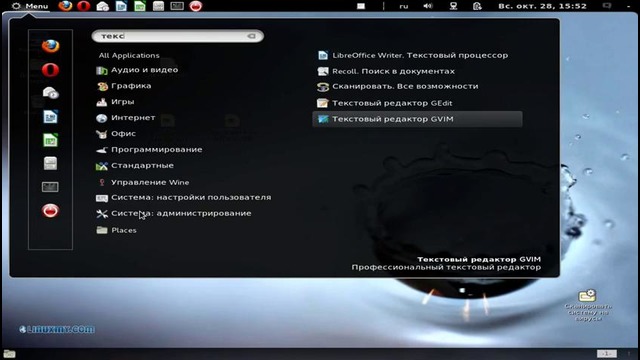The height and width of the screenshot is (360, 640).
Task: Launch Текстовый редактор GEdit result
Action: coord(385,103)
